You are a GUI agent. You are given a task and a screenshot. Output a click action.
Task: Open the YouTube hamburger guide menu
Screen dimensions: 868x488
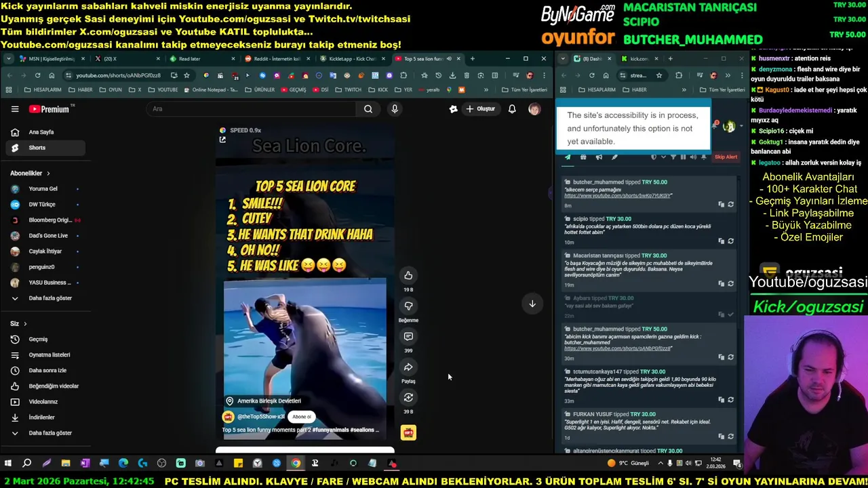[15, 108]
